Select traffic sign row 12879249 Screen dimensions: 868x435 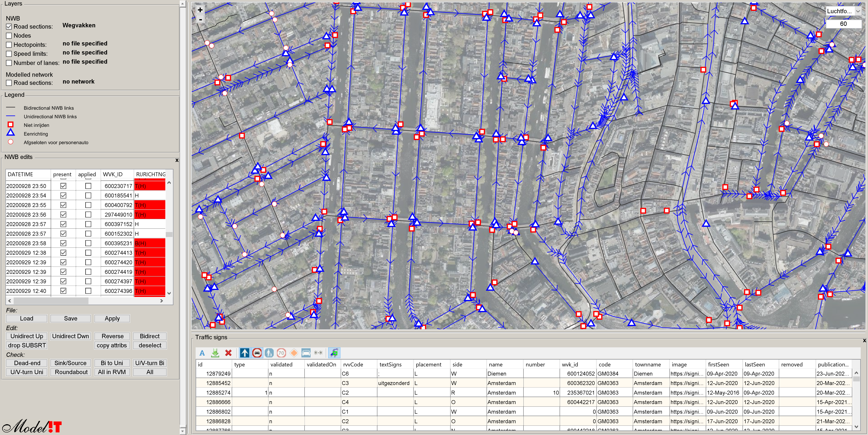pos(524,374)
